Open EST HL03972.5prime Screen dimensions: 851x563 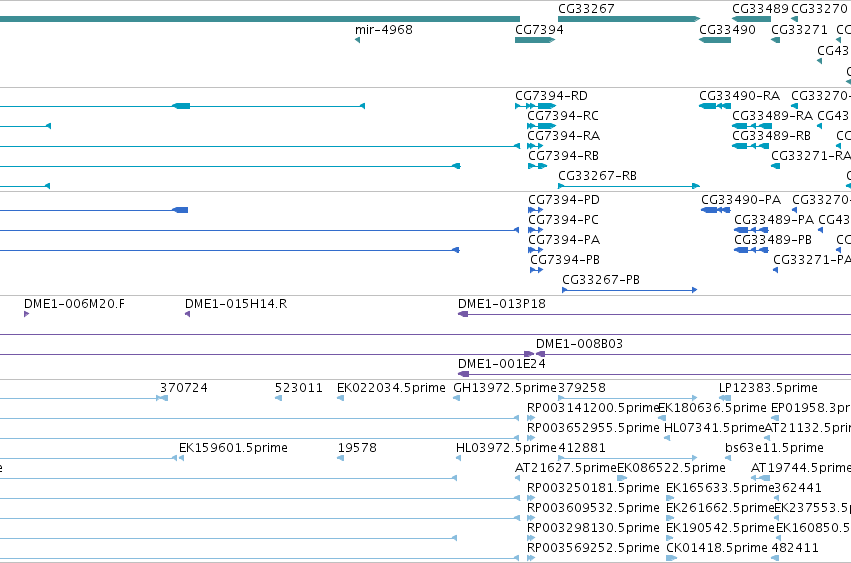coord(506,448)
